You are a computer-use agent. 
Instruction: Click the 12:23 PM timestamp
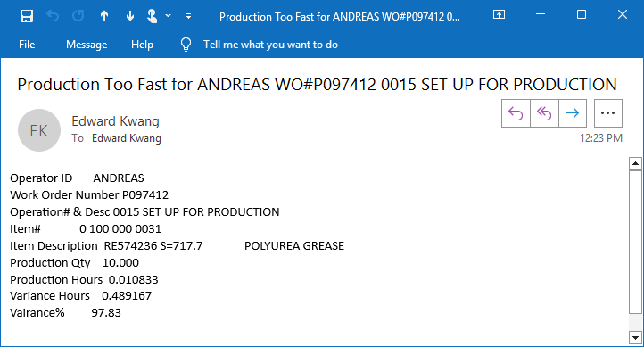(601, 138)
